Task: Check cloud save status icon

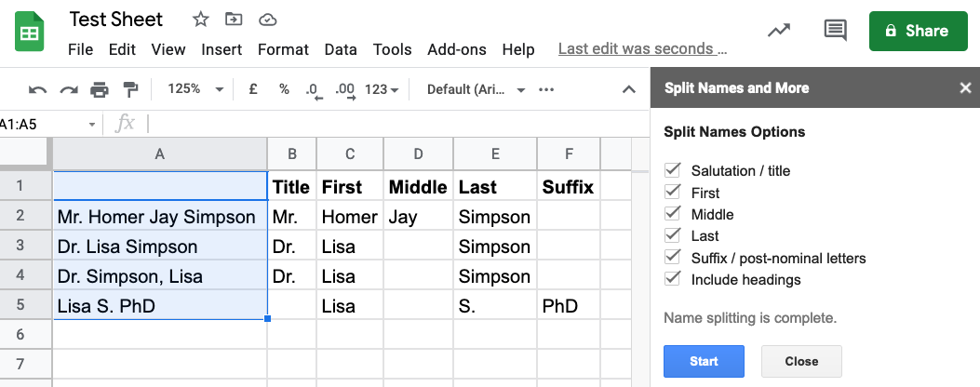Action: pos(267,20)
